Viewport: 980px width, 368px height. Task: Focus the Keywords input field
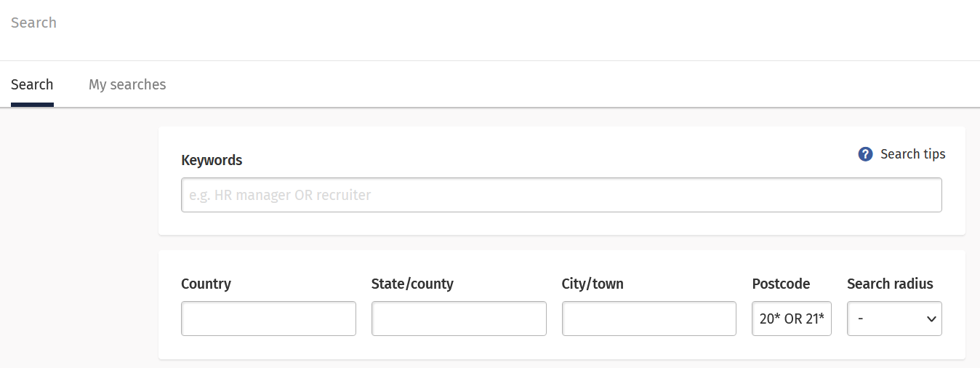click(x=561, y=195)
